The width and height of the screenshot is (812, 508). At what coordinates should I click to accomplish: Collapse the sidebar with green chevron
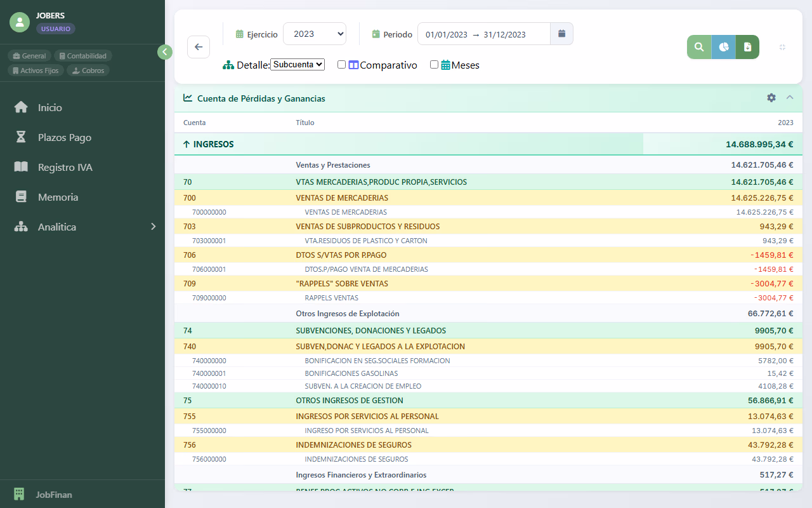(165, 52)
